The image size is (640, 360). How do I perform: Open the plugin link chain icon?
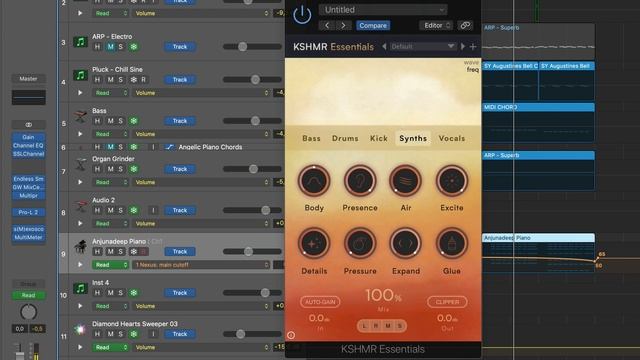[x=465, y=25]
